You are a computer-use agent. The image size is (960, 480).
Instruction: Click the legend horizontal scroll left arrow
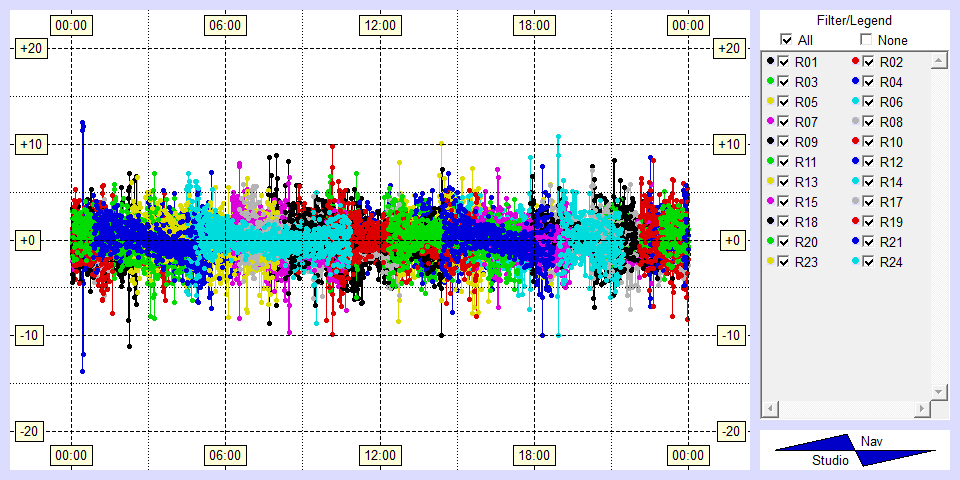pyautogui.click(x=770, y=409)
